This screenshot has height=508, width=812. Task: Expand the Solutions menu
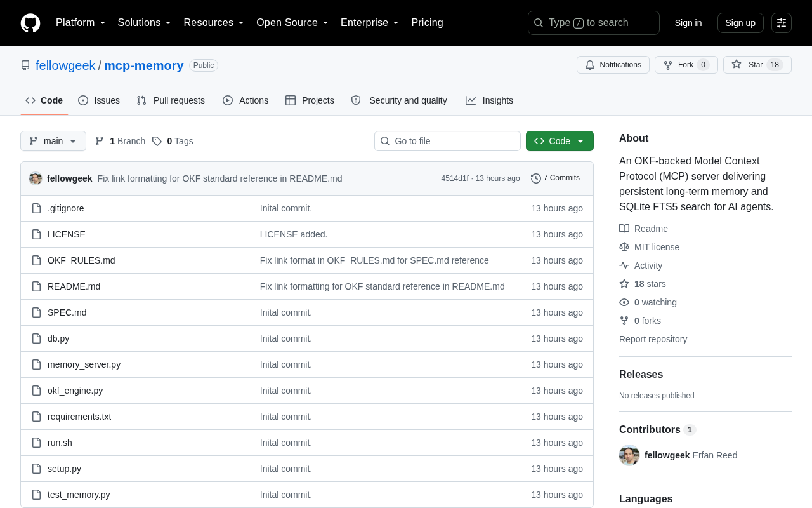click(145, 23)
